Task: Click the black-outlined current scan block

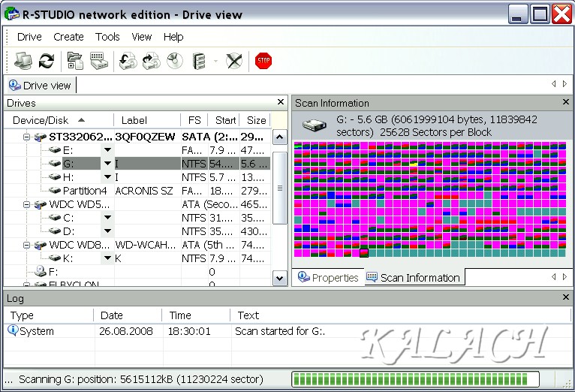Action: [x=364, y=252]
